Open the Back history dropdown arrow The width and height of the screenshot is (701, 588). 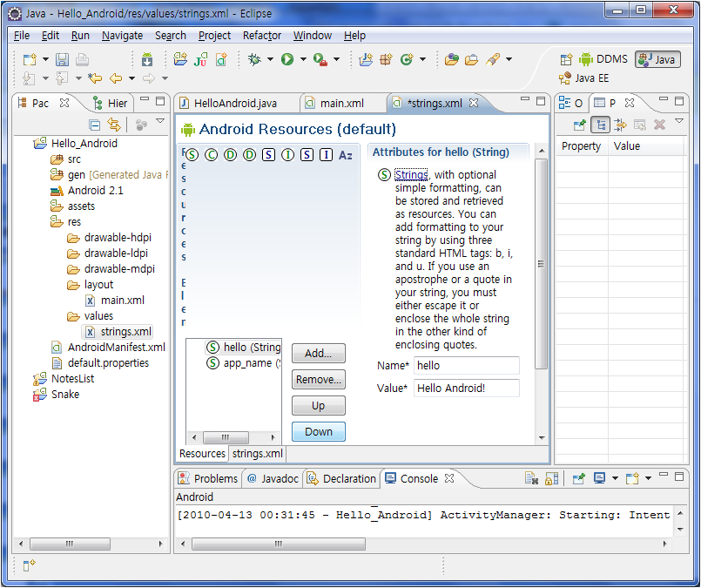pos(131,78)
